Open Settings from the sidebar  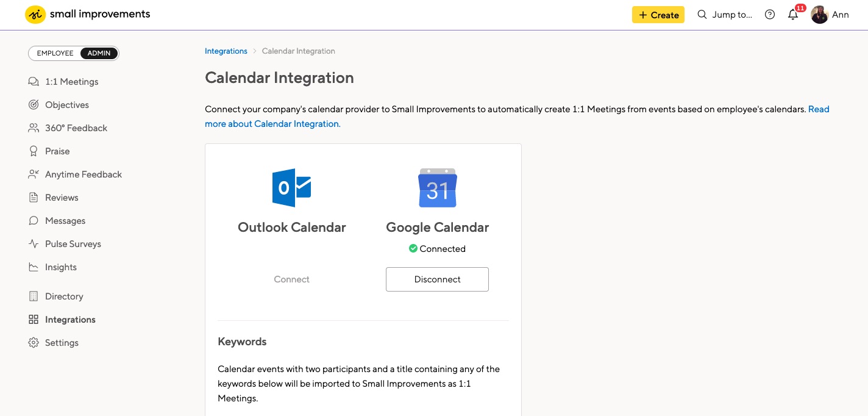(x=61, y=342)
